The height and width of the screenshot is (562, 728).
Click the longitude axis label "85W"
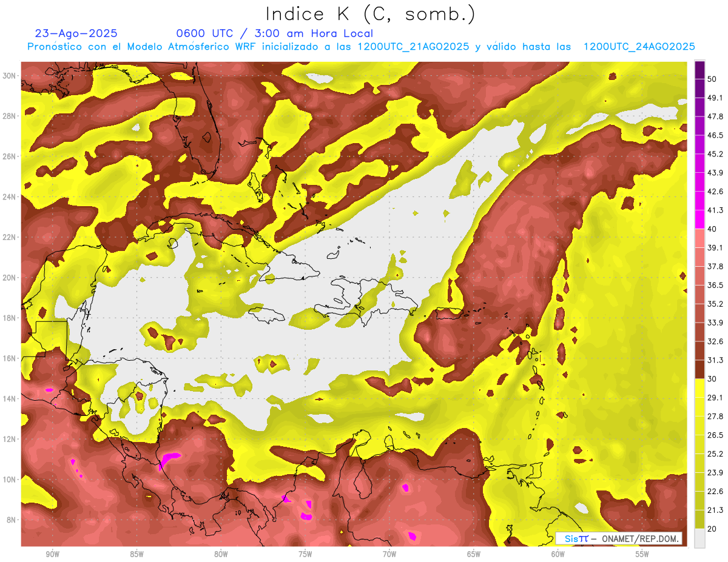(x=136, y=554)
